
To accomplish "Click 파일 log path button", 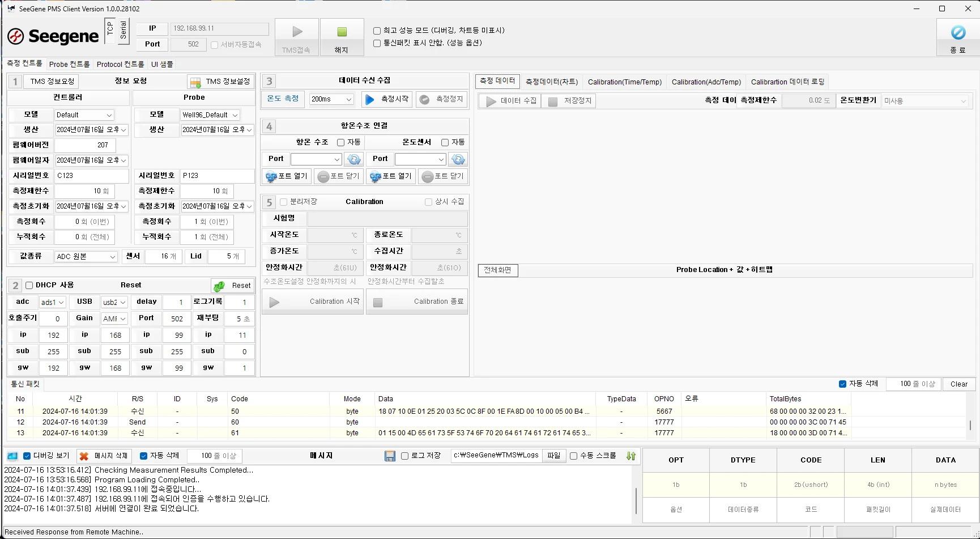I will [x=554, y=456].
